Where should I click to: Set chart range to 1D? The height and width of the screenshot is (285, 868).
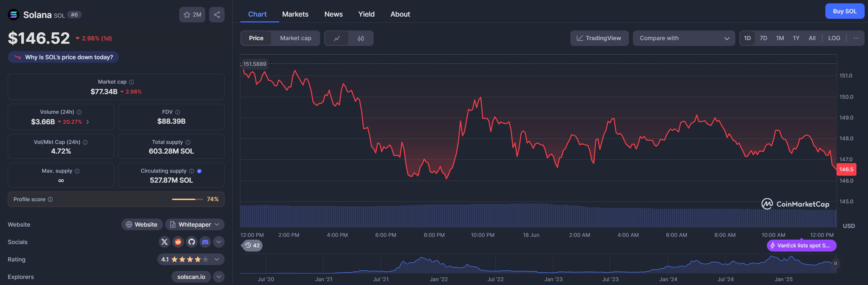click(x=747, y=38)
